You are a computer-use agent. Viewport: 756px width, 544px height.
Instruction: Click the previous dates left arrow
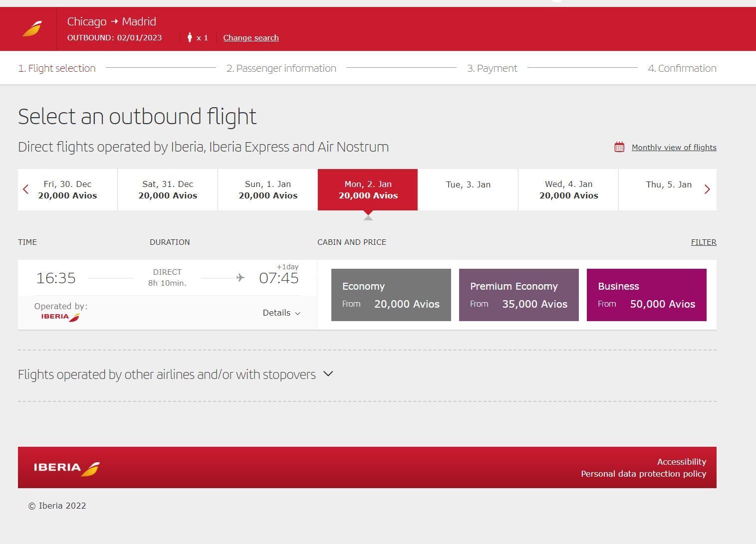(x=26, y=189)
